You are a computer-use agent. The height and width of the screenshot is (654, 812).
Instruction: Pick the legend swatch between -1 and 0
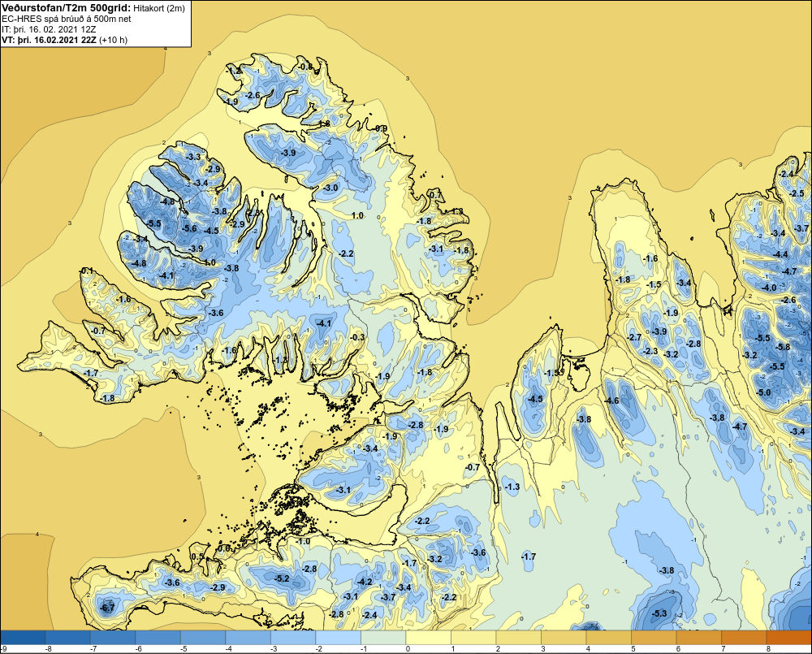coord(383,637)
